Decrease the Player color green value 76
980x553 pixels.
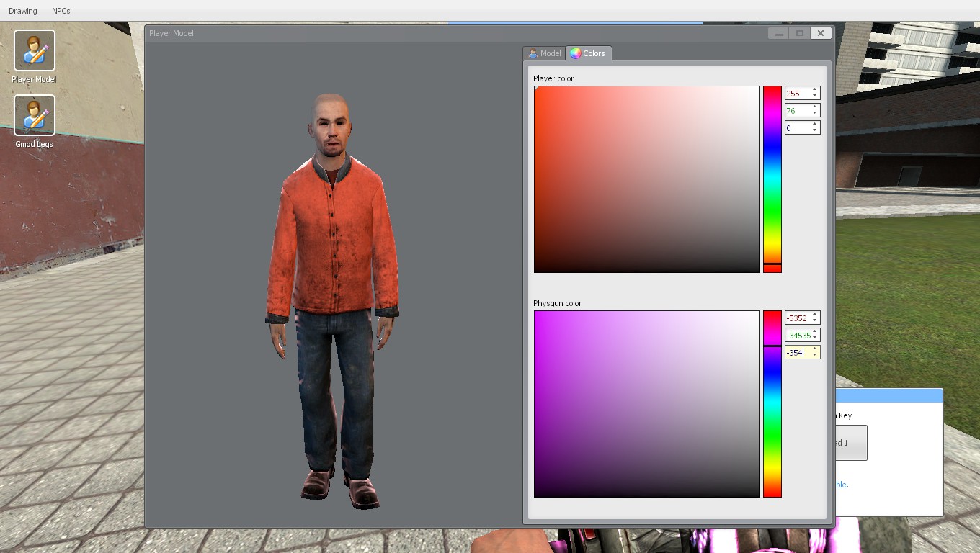coord(815,114)
